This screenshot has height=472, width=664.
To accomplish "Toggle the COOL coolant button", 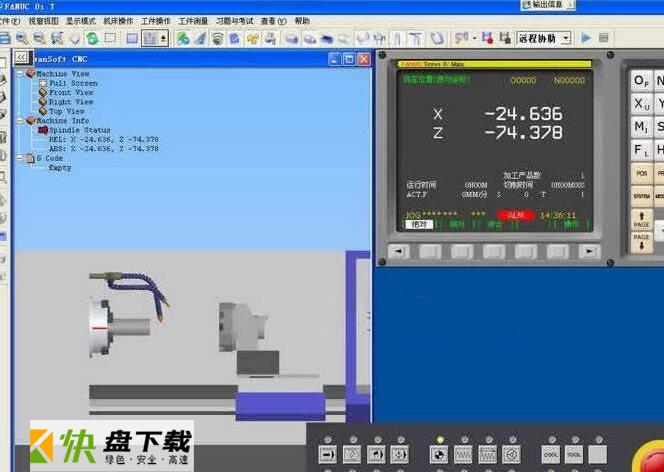I will coord(551,454).
